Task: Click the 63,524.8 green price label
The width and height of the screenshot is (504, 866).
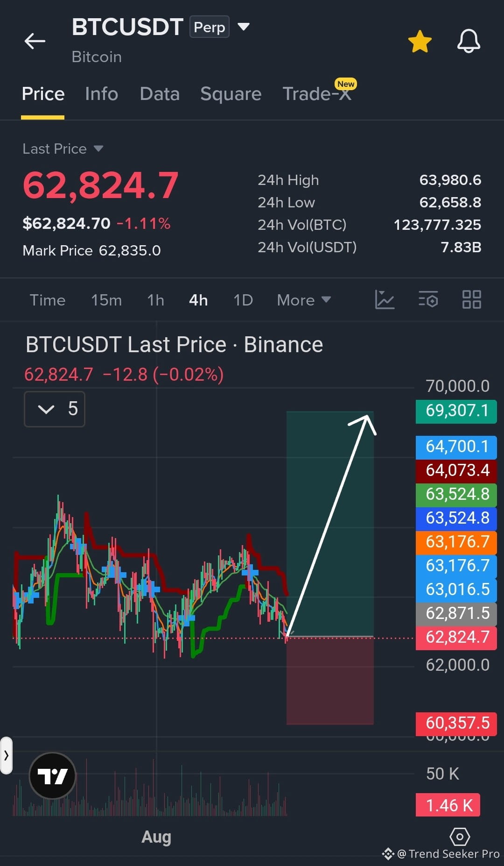Action: (456, 495)
